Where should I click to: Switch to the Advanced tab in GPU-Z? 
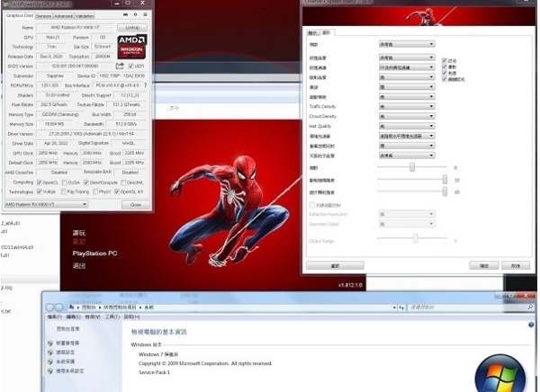[63, 16]
